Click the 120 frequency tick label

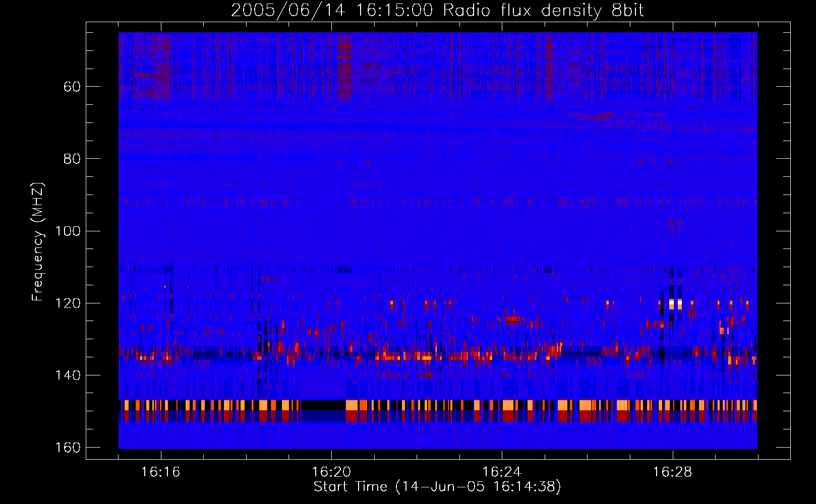[x=68, y=303]
